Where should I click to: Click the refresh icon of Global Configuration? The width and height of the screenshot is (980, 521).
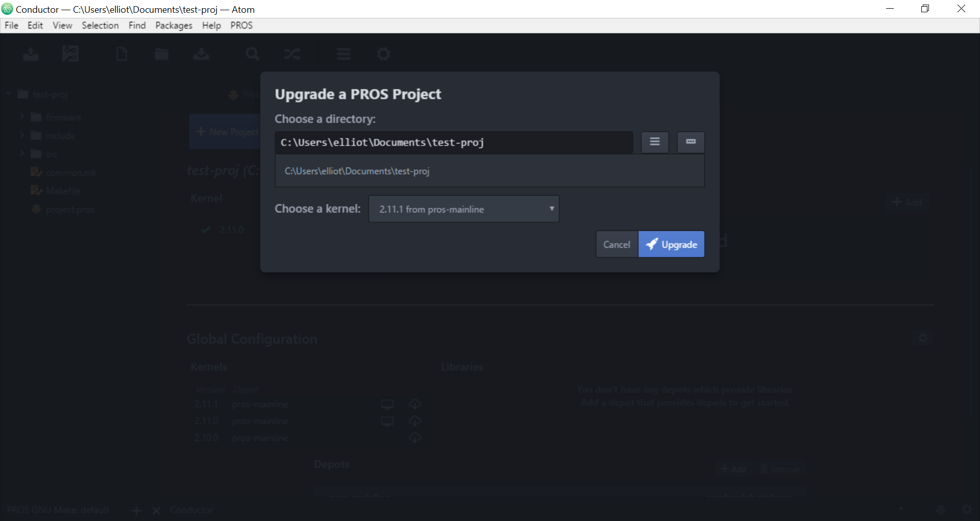[923, 338]
